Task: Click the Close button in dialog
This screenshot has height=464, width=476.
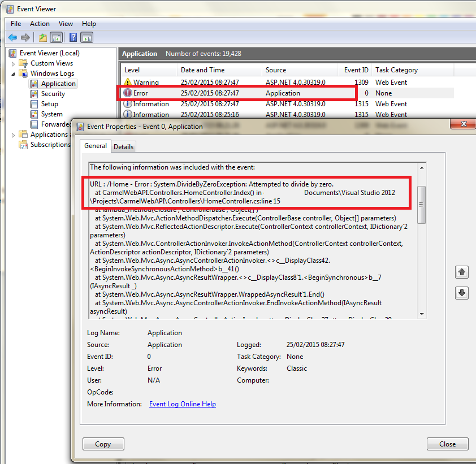Action: 448,444
